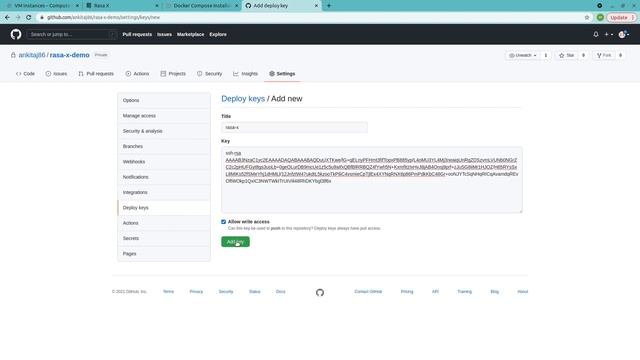
Task: Toggle the Allow write access checkbox
Action: tap(223, 222)
